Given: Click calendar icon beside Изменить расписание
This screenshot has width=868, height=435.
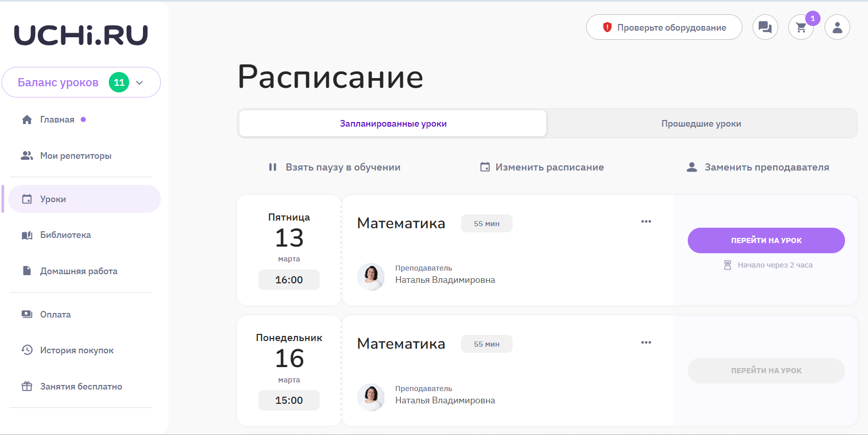Looking at the screenshot, I should pyautogui.click(x=485, y=167).
